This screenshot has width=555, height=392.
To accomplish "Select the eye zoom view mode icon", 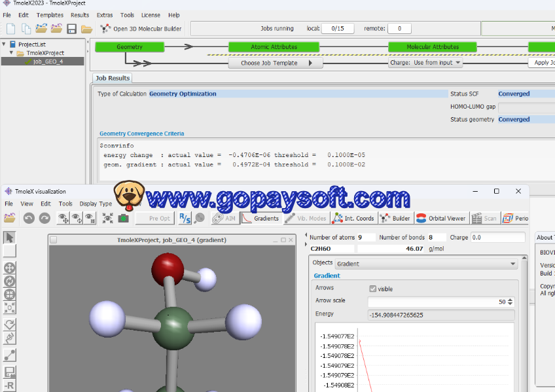I will [x=90, y=219].
